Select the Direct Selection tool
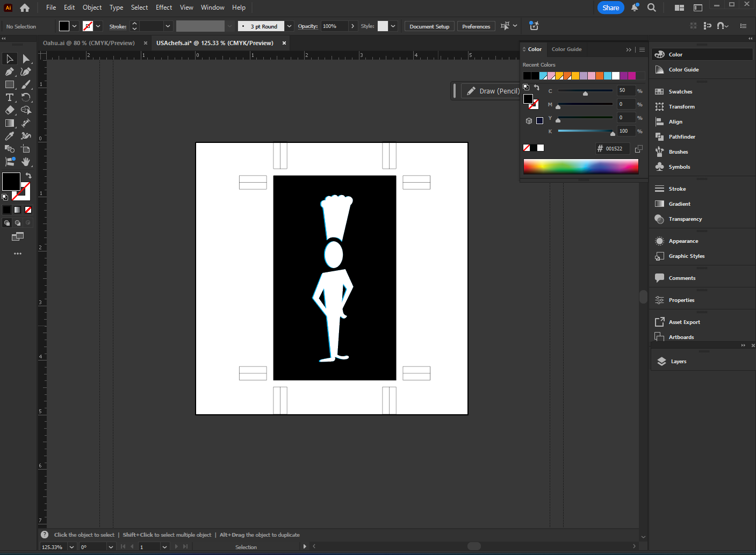 click(x=26, y=59)
